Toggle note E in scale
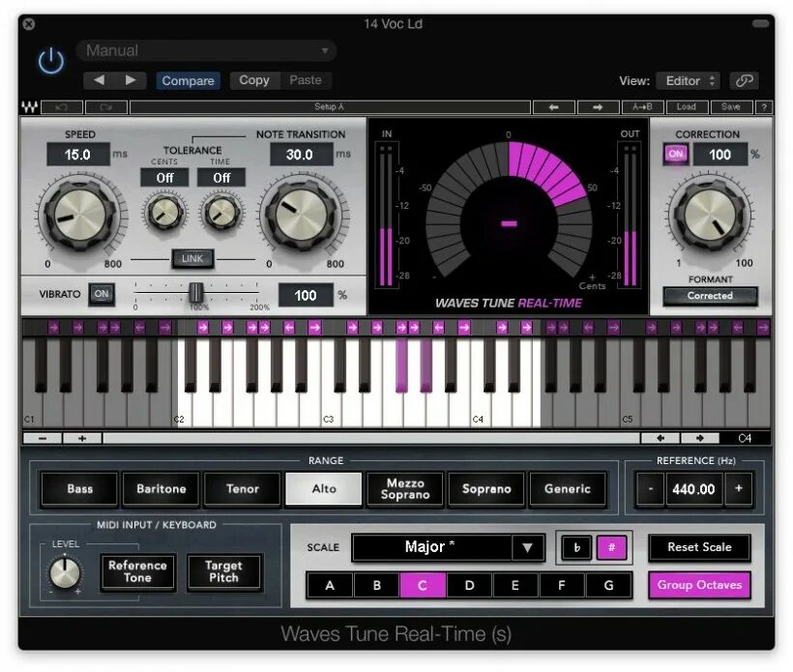This screenshot has height=672, width=793. [x=515, y=586]
